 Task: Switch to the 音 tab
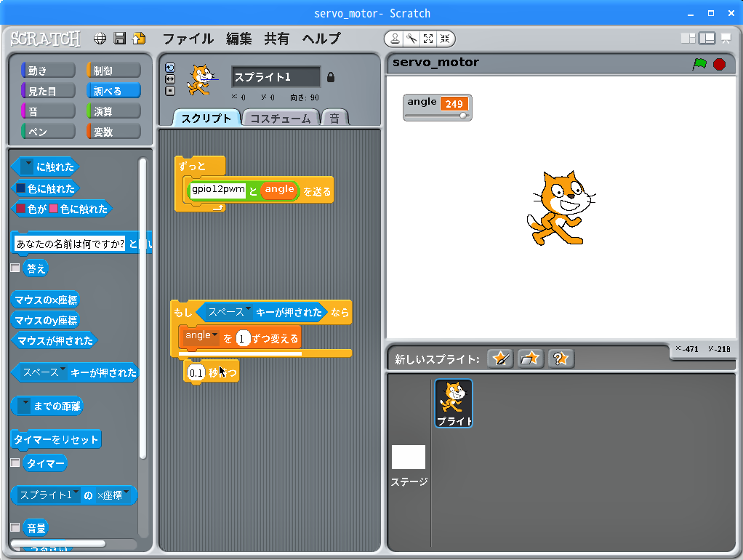334,118
